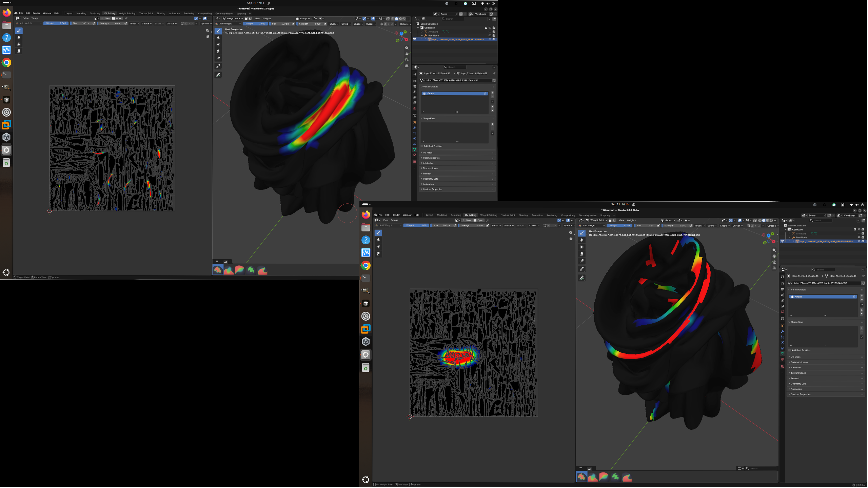The width and height of the screenshot is (868, 488).
Task: Click zoom magnifier in upper-left window 3D viewport
Action: tap(407, 48)
